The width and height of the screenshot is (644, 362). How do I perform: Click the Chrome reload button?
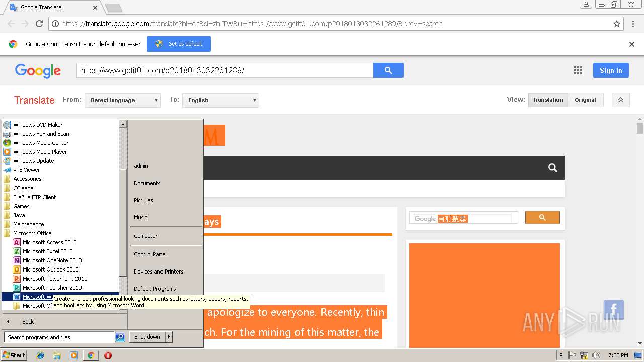(x=39, y=24)
